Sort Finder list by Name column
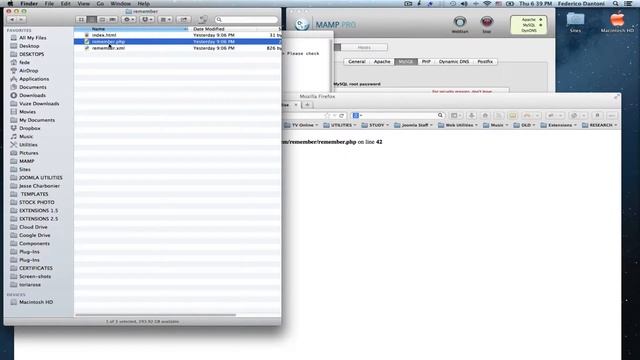Image resolution: width=640 pixels, height=360 pixels. point(132,29)
